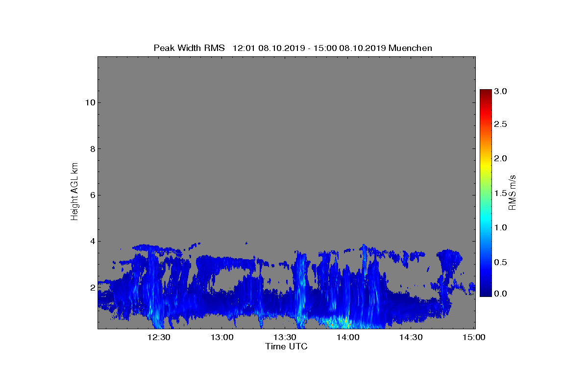Click the 14:00 time tick label
This screenshot has height=392, width=588.
pos(348,337)
